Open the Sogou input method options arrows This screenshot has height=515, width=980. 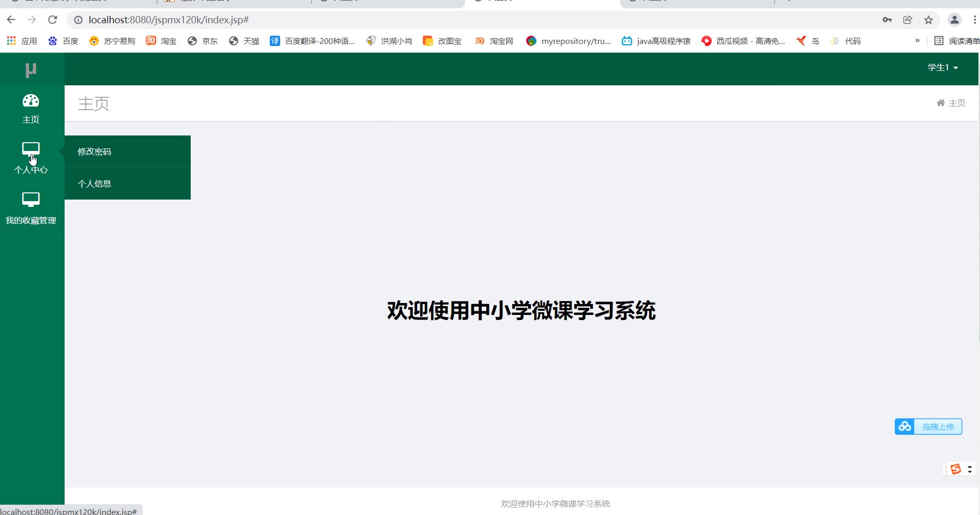coord(970,469)
